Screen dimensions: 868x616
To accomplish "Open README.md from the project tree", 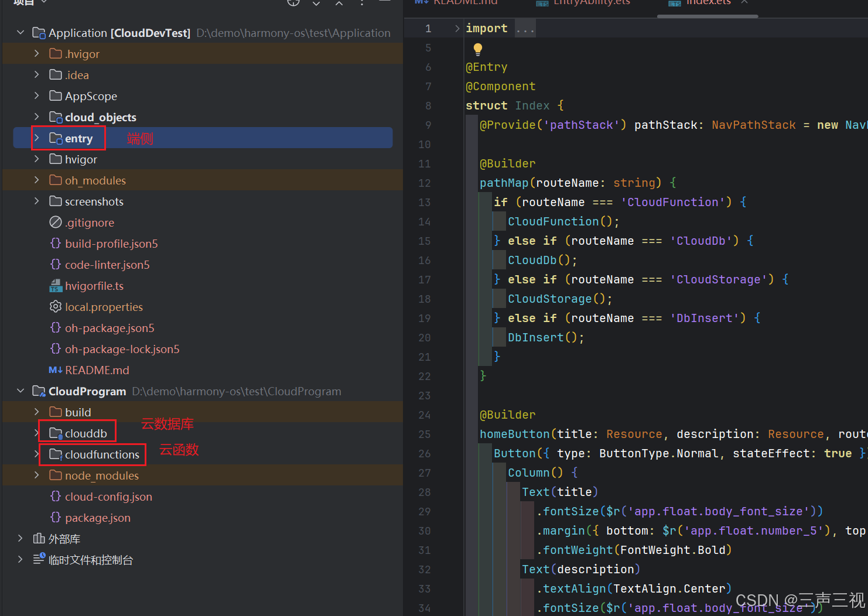I will coord(97,370).
